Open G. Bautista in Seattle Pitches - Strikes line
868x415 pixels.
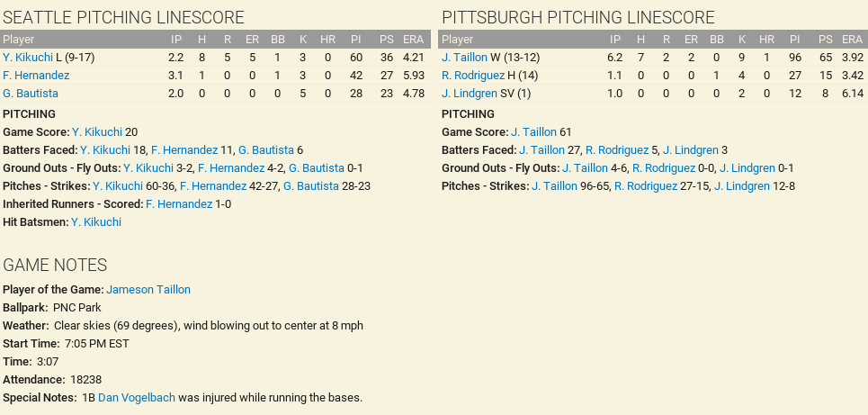[x=311, y=186]
